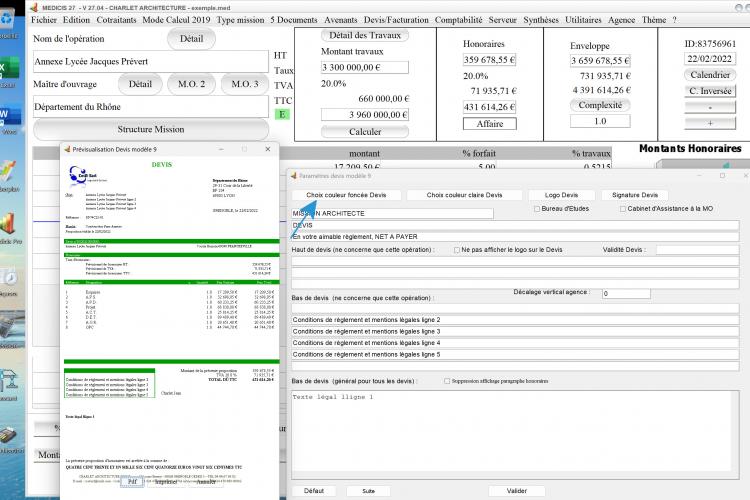Open the Serveur menu
Screen dimensions: 750x500
[502, 20]
